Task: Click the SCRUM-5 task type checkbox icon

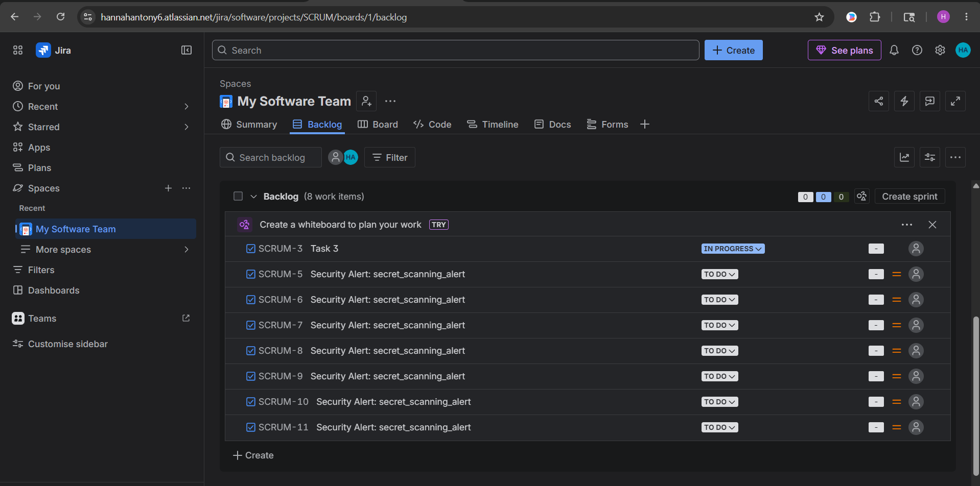Action: [x=251, y=274]
